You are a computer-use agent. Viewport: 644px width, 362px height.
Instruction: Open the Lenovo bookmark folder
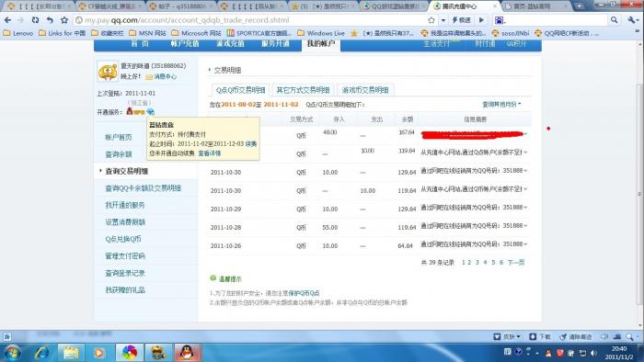pyautogui.click(x=18, y=33)
